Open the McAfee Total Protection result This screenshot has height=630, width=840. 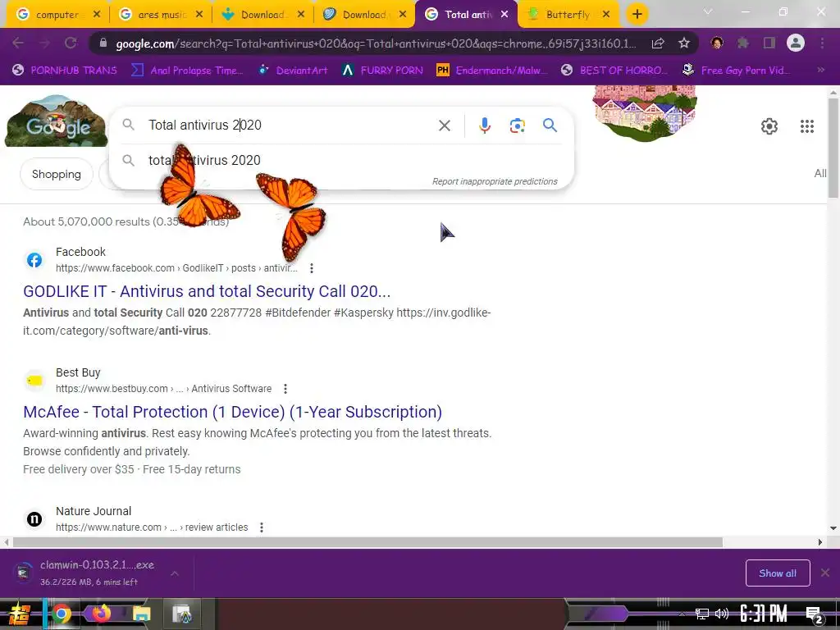coord(232,412)
